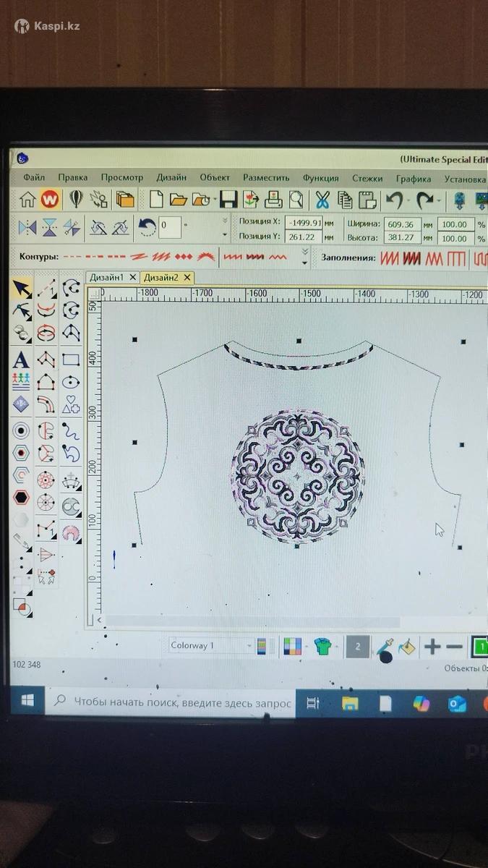
Task: Click the printer Print icon
Action: (273, 199)
